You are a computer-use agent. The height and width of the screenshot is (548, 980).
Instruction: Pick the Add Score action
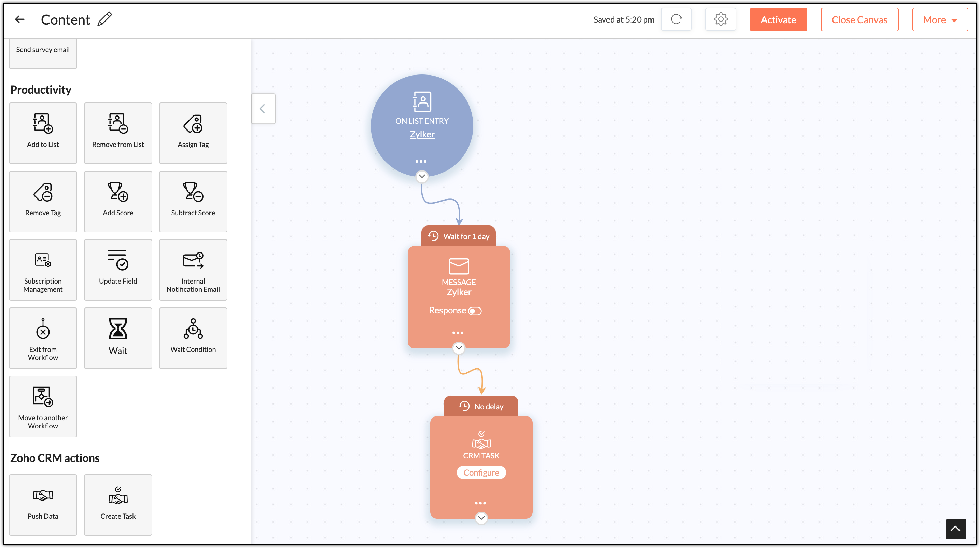118,201
